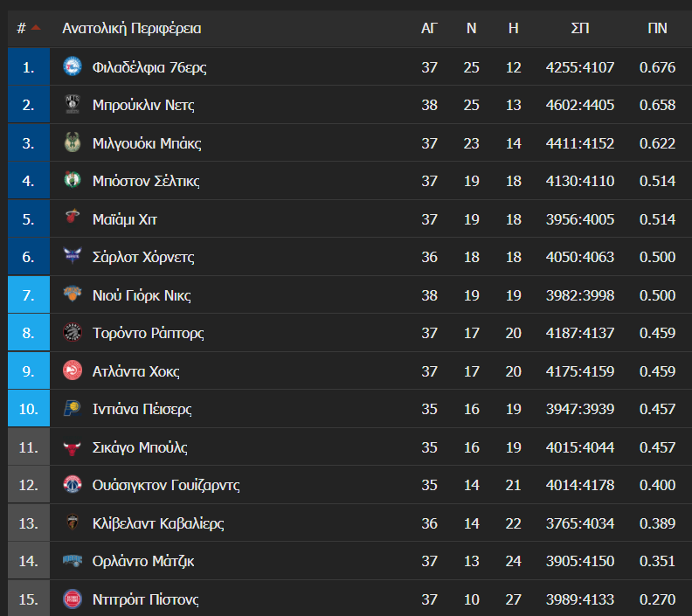Click the Ανατολική Περιφέρεια header
This screenshot has width=692, height=616.
132,28
